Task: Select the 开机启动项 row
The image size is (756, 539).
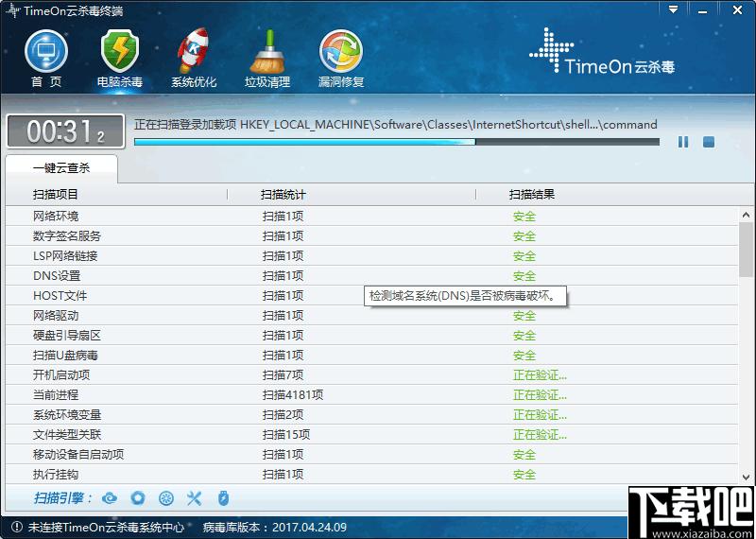Action: pos(371,374)
